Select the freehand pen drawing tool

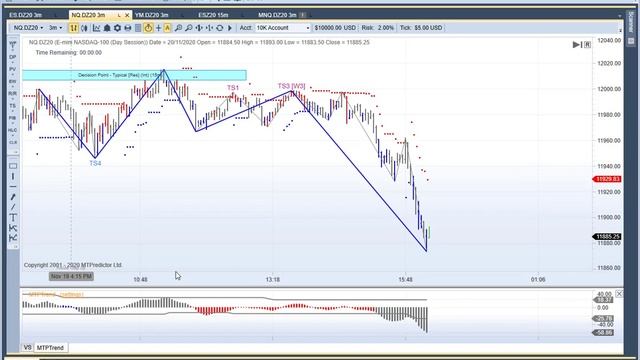[13, 197]
